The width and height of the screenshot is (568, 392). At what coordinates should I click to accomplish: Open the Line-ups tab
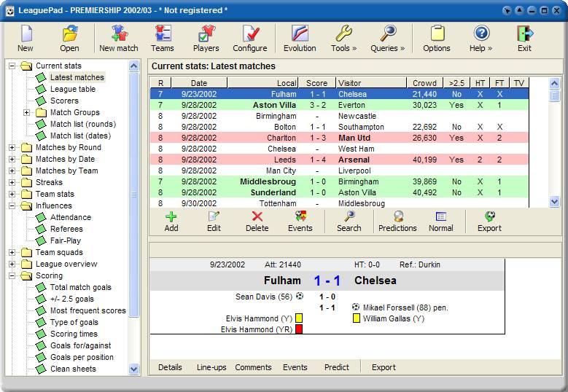click(x=211, y=367)
